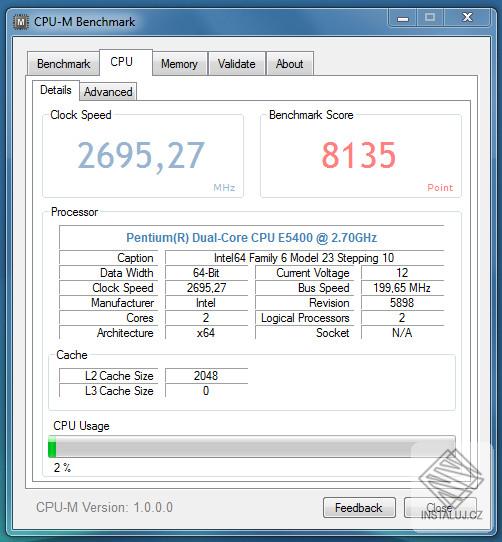Image resolution: width=502 pixels, height=542 pixels.
Task: Click the Bus Speed label
Action: click(324, 288)
